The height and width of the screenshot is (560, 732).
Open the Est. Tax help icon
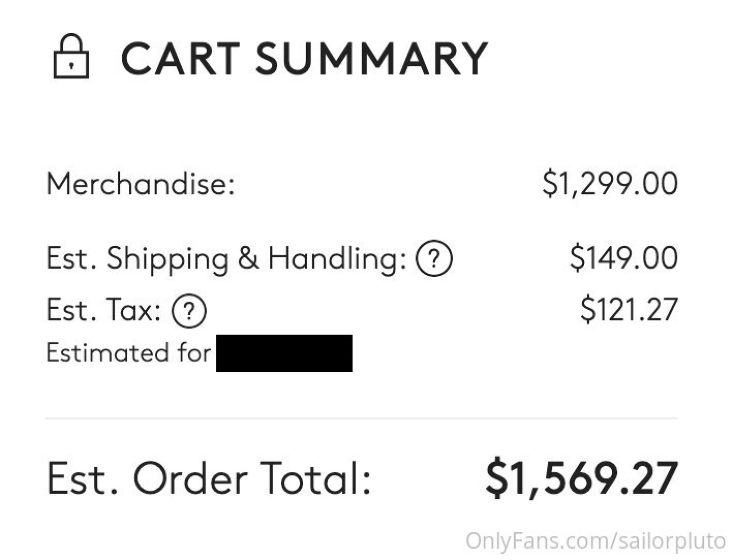pos(189,311)
